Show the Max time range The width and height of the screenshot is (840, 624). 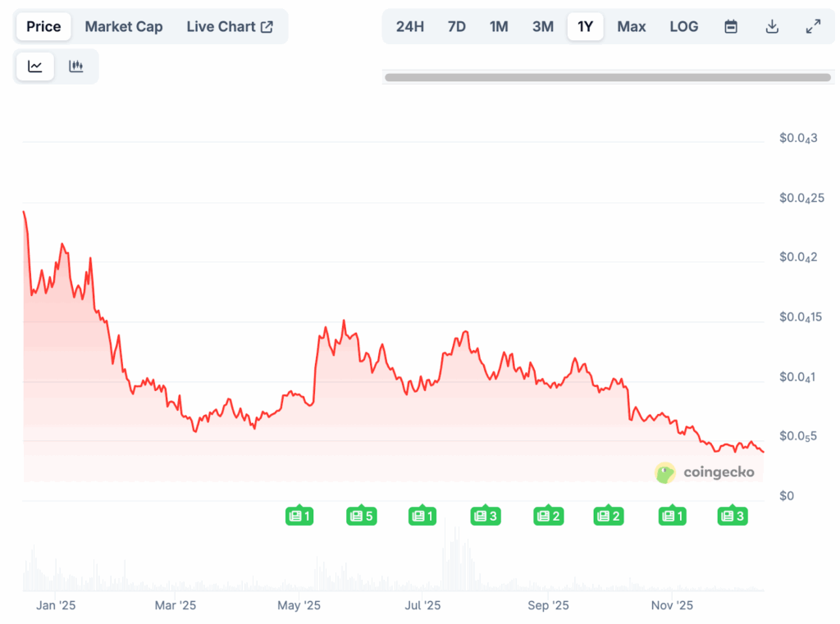[x=631, y=26]
